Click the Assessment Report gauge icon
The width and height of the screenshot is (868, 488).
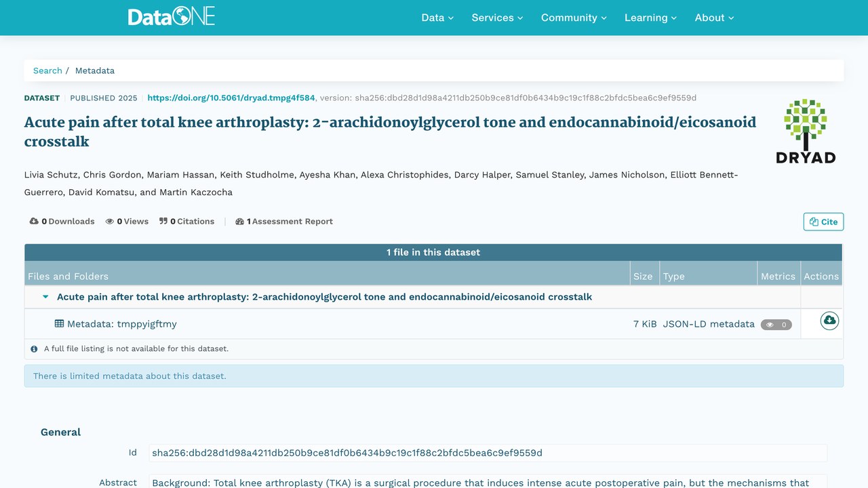point(239,222)
